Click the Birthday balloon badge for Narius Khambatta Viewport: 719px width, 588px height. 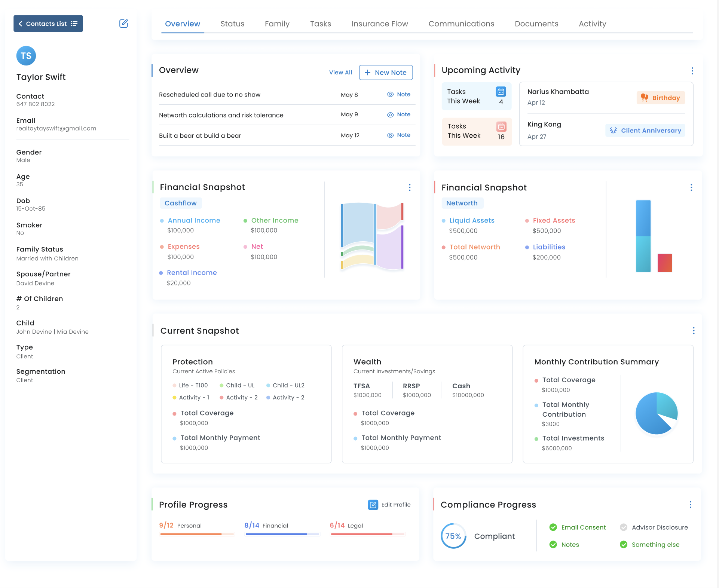click(x=661, y=98)
